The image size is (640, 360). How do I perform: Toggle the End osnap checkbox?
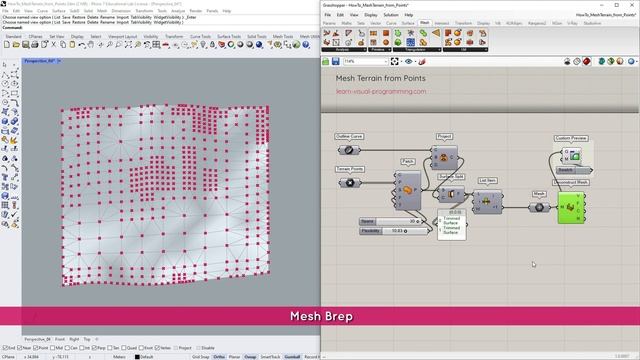5,348
